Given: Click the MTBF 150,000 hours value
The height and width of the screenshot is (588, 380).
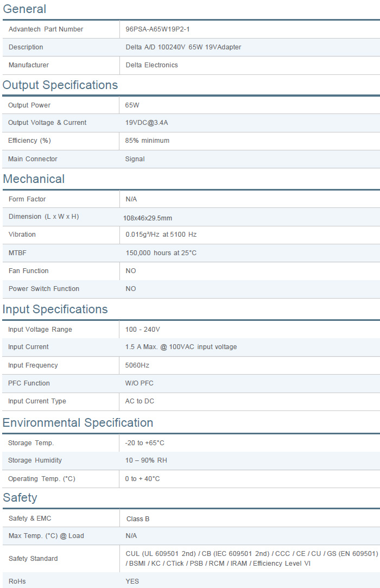Looking at the screenshot, I should tap(161, 253).
